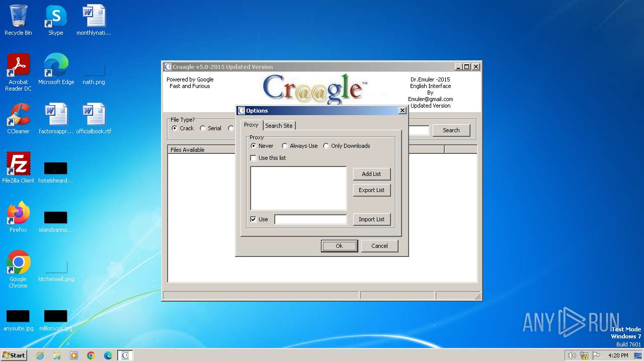This screenshot has height=362, width=644.
Task: Open Chrome from the taskbar
Action: 91,355
